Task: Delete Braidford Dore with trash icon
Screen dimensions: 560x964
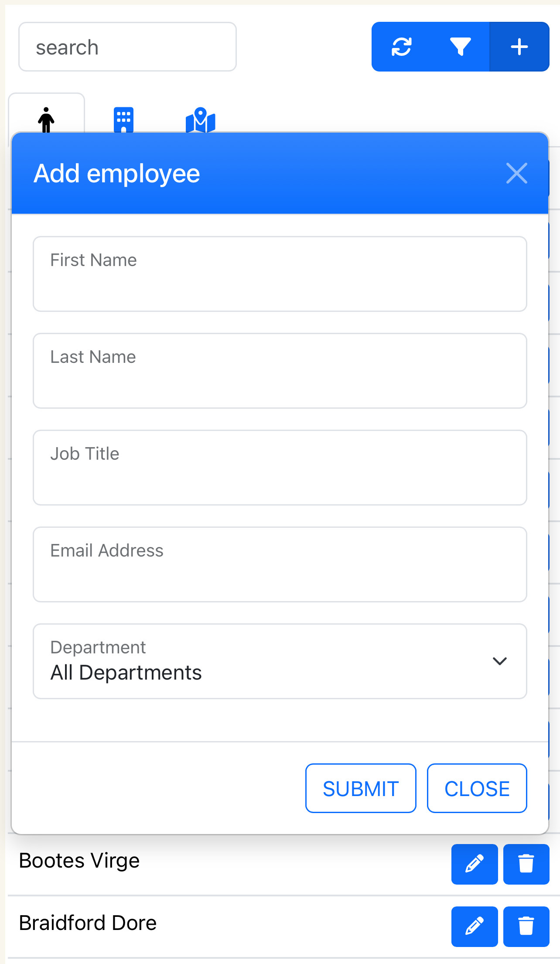Action: [526, 926]
